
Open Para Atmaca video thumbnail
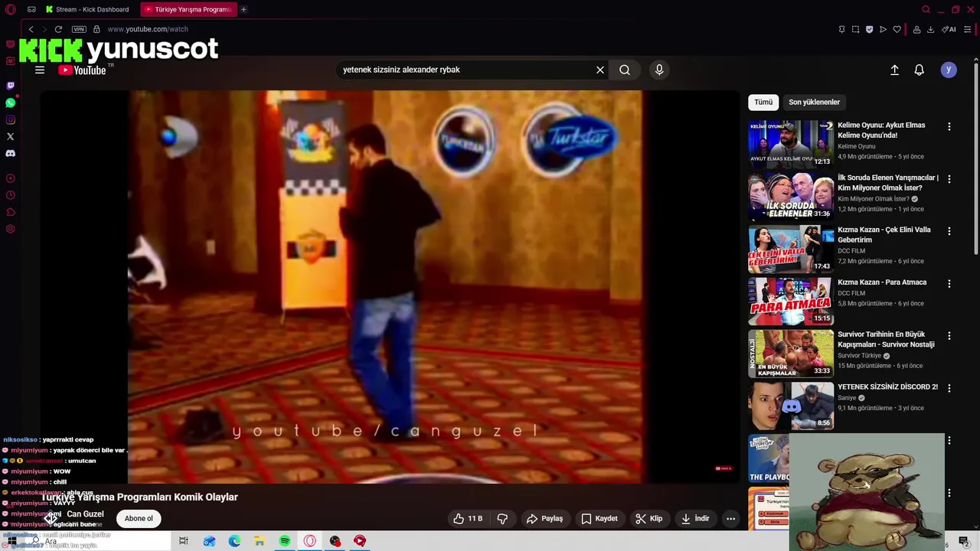coord(791,301)
